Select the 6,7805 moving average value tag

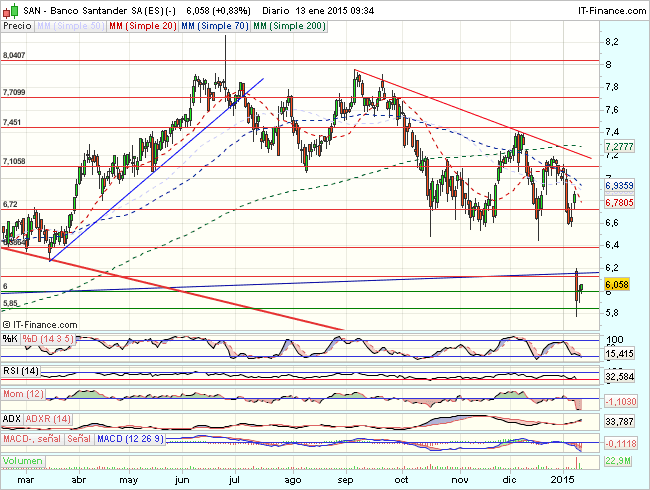(x=619, y=202)
